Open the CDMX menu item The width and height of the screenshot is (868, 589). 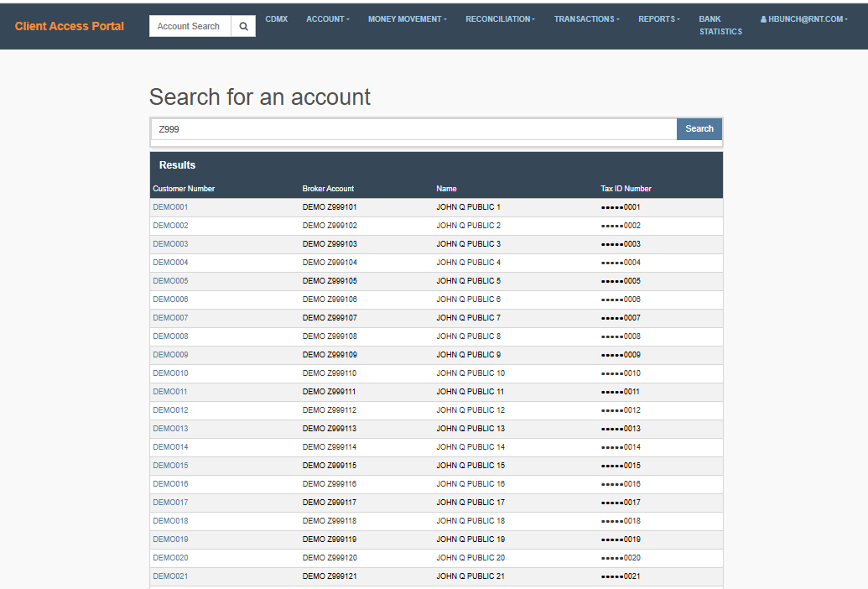pos(276,18)
